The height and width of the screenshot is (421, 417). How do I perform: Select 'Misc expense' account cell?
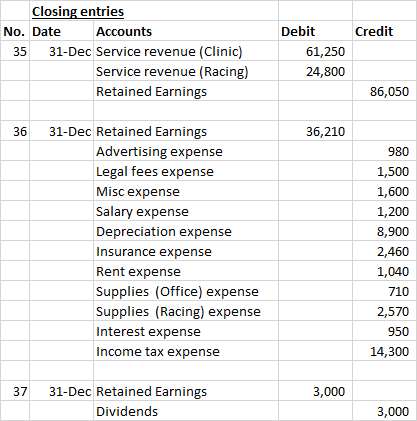click(186, 191)
